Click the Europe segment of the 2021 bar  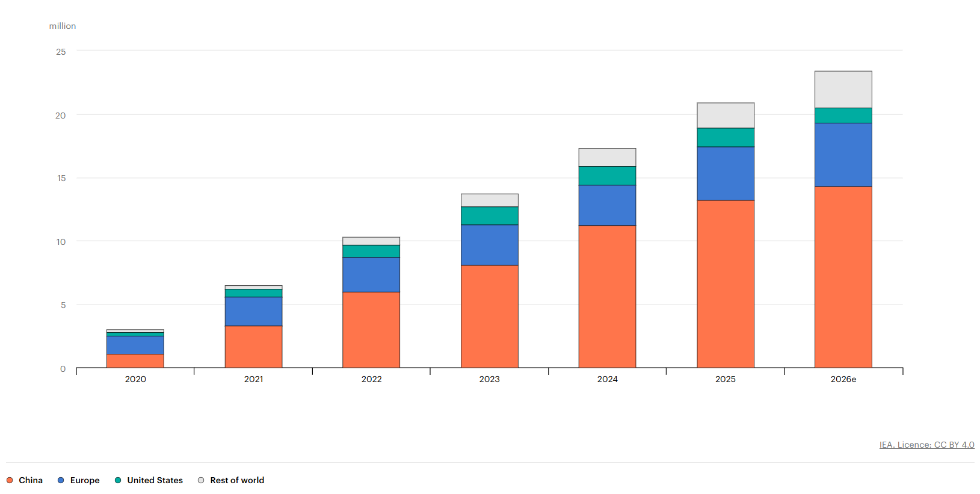253,311
